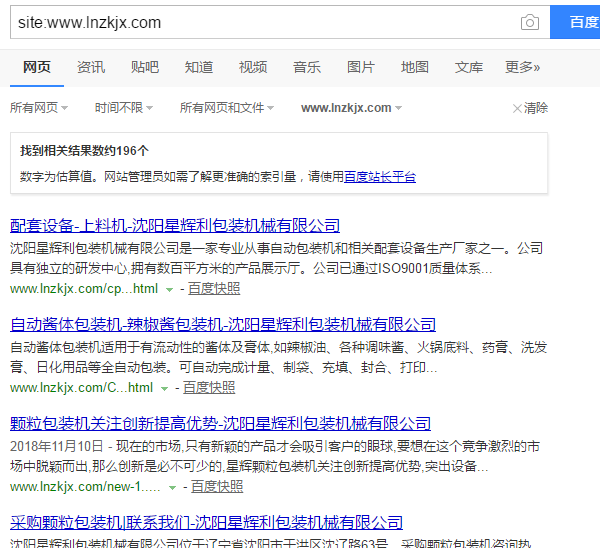This screenshot has width=600, height=548.
Task: Open the 所有网页 filter dropdown
Action: pos(39,108)
